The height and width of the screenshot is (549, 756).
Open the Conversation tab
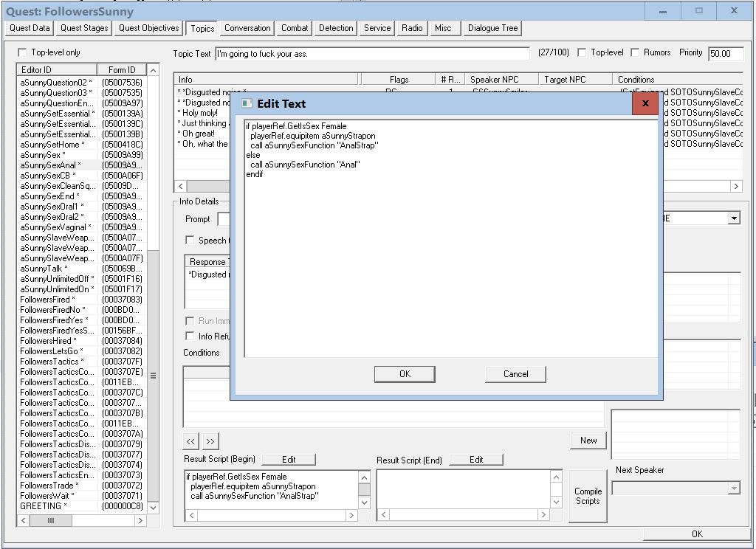(x=247, y=28)
